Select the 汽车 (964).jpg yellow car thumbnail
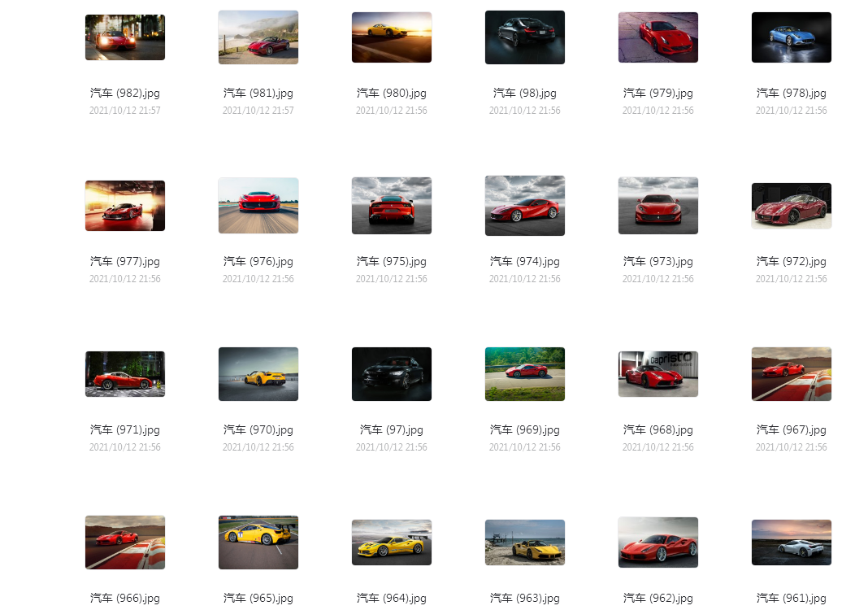This screenshot has width=868, height=610. click(392, 542)
